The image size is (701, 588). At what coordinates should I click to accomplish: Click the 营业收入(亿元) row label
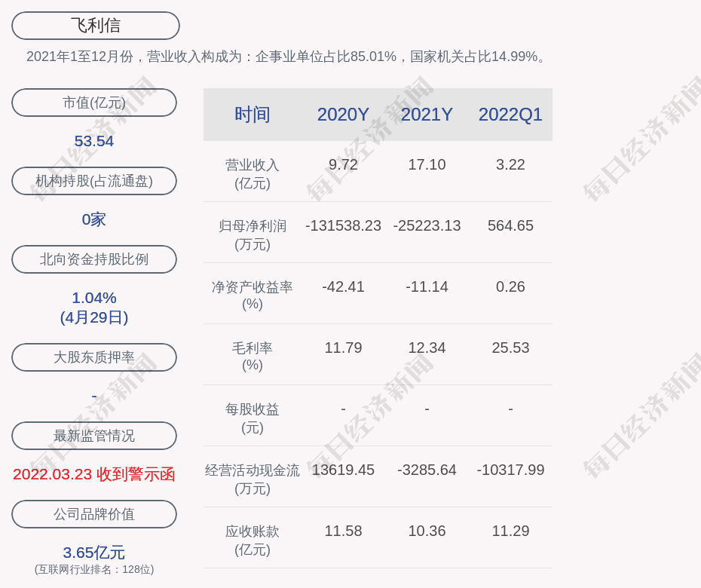pos(253,174)
